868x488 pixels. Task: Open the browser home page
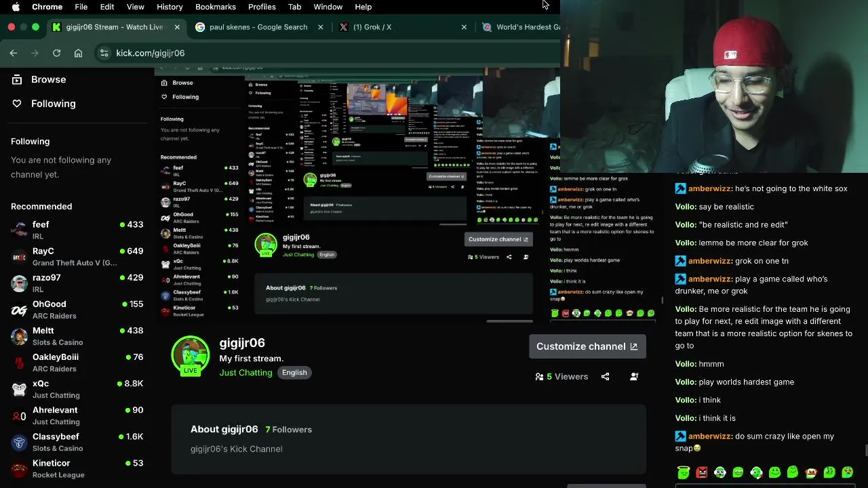(x=79, y=53)
